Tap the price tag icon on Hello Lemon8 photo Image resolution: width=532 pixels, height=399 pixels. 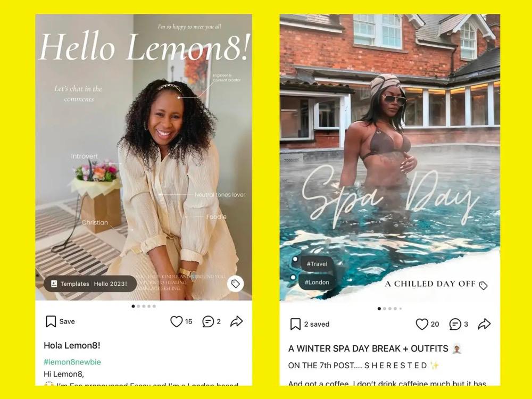[236, 284]
